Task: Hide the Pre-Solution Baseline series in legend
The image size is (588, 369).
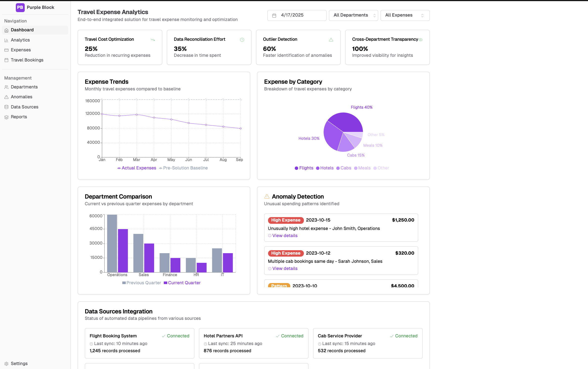Action: [183, 168]
